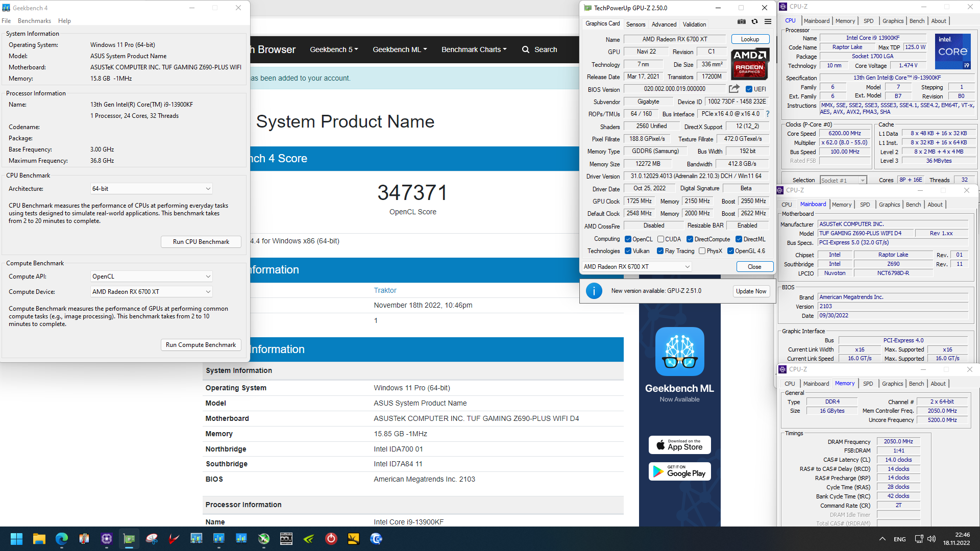Click Run Compute Benchmark button
980x551 pixels.
(x=201, y=345)
